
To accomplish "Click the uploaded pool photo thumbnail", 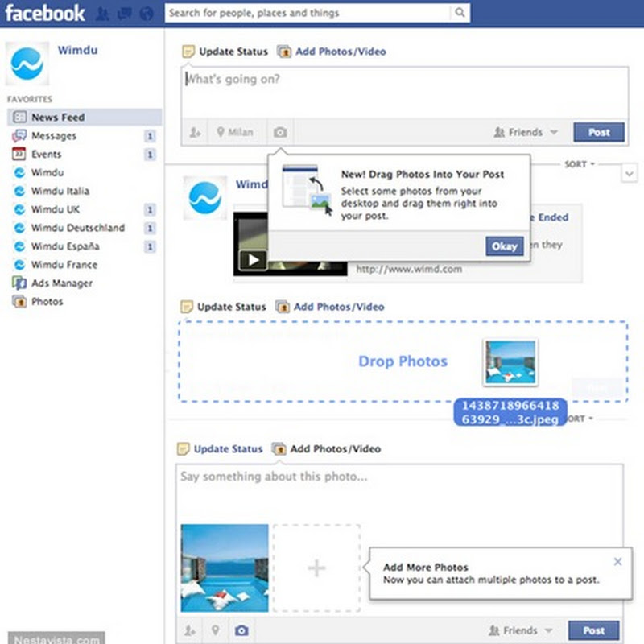I will (225, 568).
